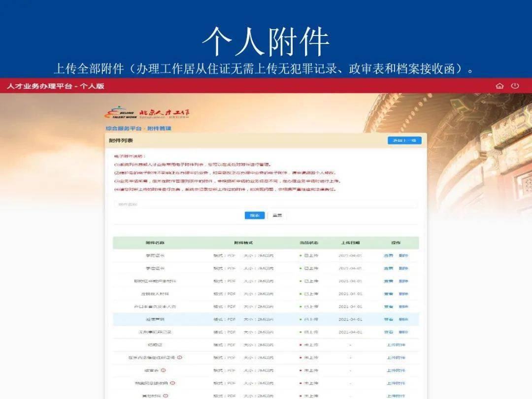Click info icon beside 在京合法稳定住所证明
The height and width of the screenshot is (399, 532).
(179, 357)
